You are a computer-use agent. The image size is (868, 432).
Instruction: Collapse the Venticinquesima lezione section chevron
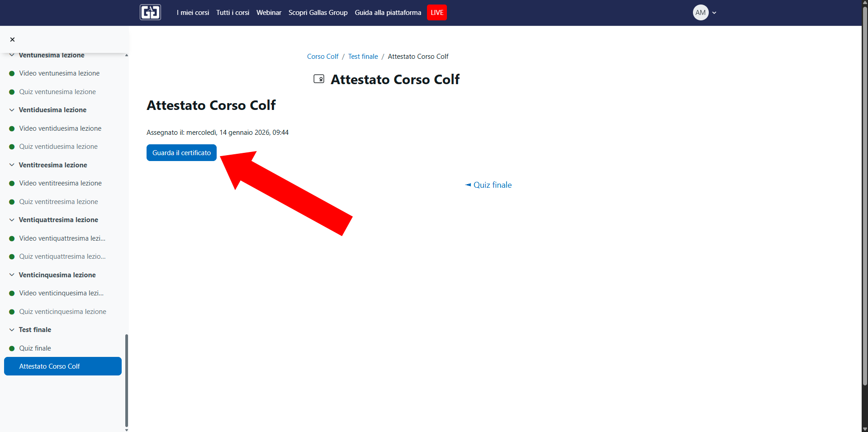[x=12, y=275]
